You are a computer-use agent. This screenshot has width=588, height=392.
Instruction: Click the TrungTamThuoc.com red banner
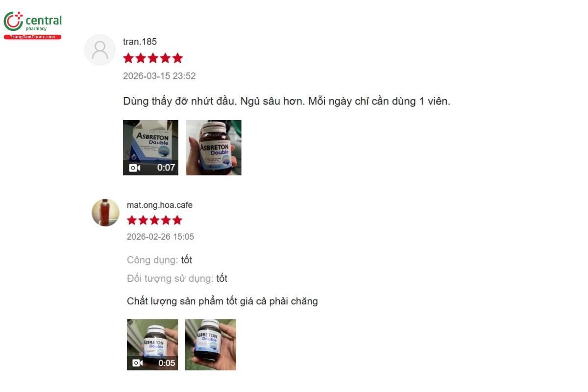pyautogui.click(x=32, y=37)
